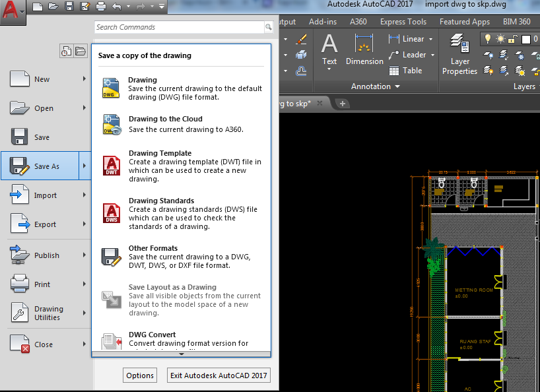Expand the Export submenu arrow
Viewport: 540px width, 392px height.
point(84,224)
